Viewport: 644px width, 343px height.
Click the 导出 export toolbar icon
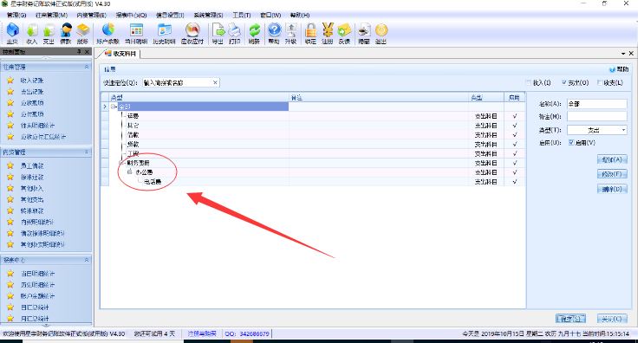click(x=218, y=33)
